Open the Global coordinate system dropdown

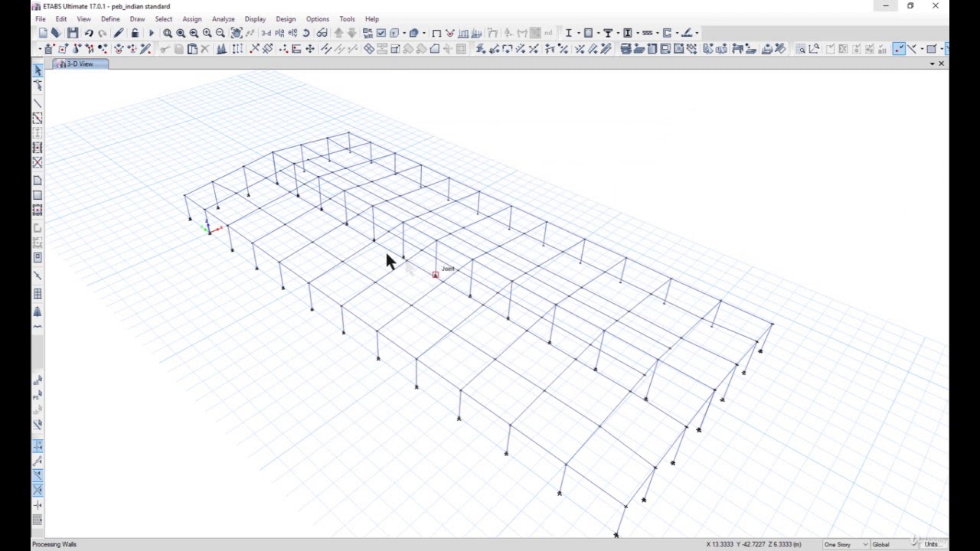pyautogui.click(x=895, y=544)
